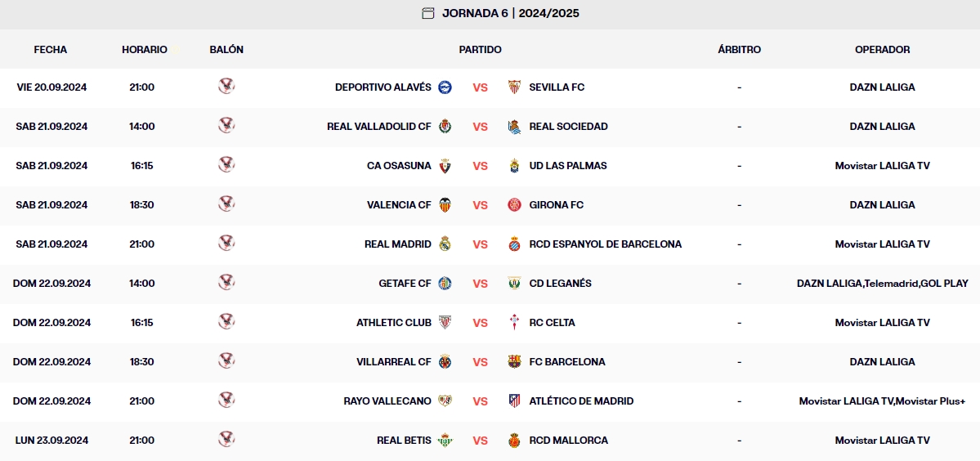Click the Real Betis club crest
Image resolution: width=980 pixels, height=461 pixels.
pyautogui.click(x=445, y=441)
